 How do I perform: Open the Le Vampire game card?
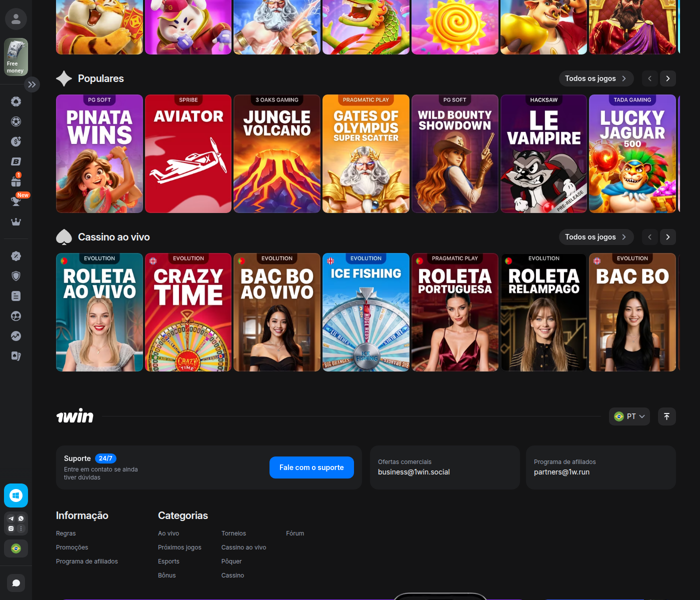click(543, 154)
